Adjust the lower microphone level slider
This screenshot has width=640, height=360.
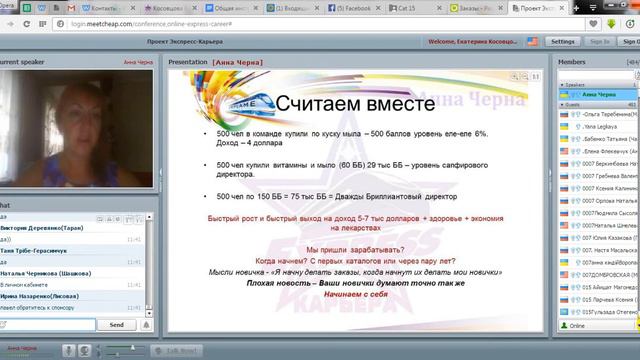[x=117, y=355]
